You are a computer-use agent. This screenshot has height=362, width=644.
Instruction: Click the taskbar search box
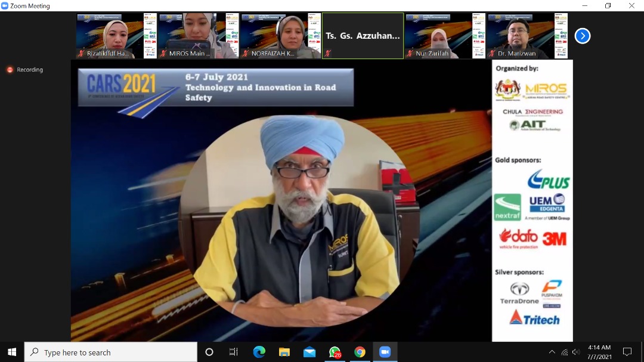point(111,352)
